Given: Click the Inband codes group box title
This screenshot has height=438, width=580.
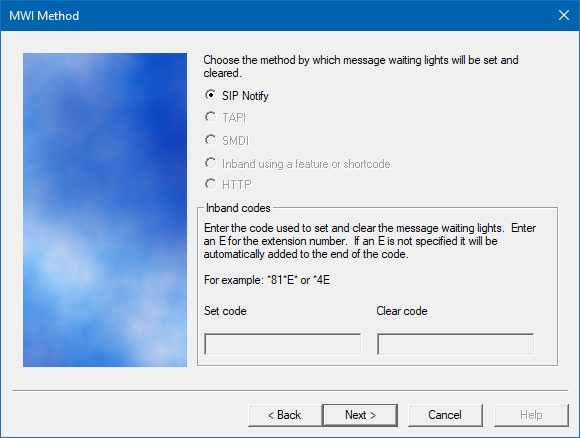Looking at the screenshot, I should (238, 208).
